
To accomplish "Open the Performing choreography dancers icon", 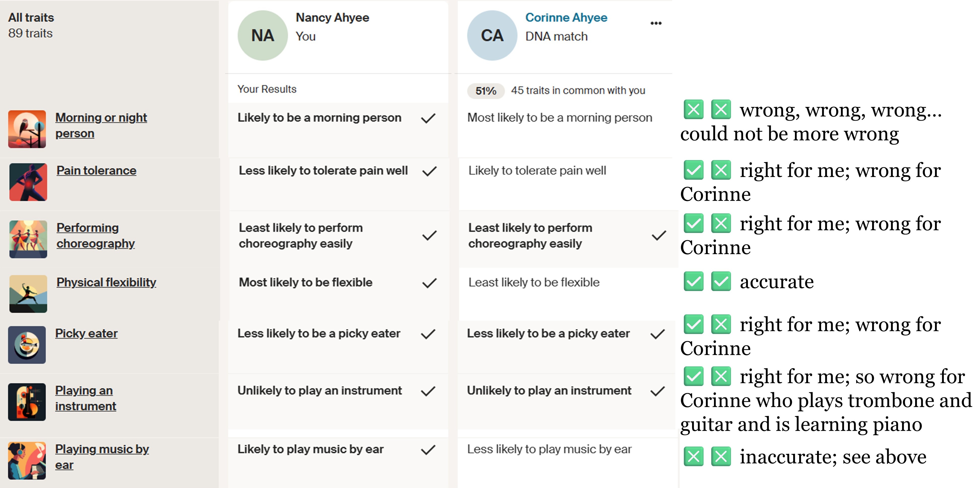I will [x=28, y=239].
